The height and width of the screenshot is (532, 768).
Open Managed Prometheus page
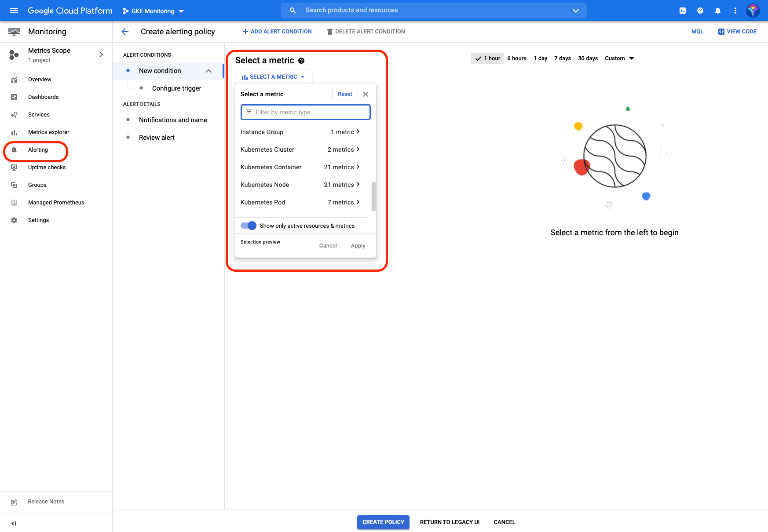[x=56, y=203]
